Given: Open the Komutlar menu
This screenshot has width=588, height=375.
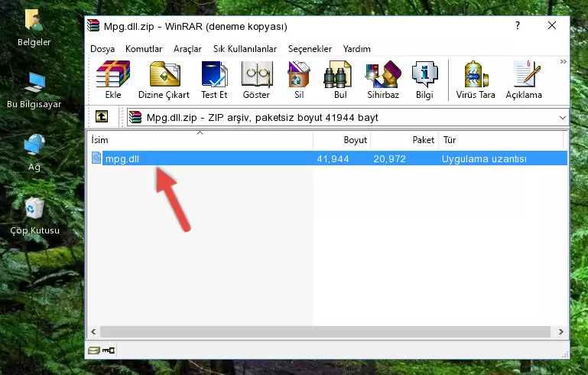Looking at the screenshot, I should coord(144,49).
